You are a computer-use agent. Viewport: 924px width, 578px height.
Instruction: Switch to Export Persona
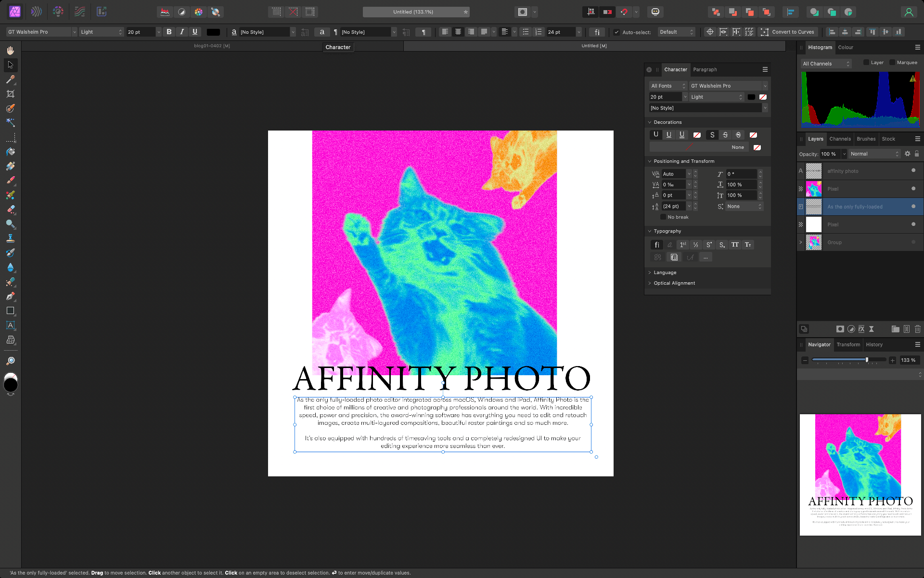[x=101, y=12]
